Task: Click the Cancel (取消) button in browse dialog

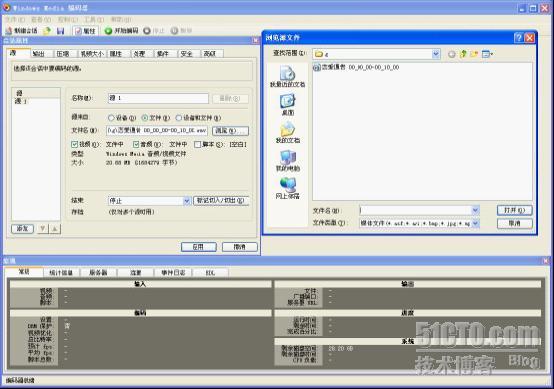Action: point(514,223)
